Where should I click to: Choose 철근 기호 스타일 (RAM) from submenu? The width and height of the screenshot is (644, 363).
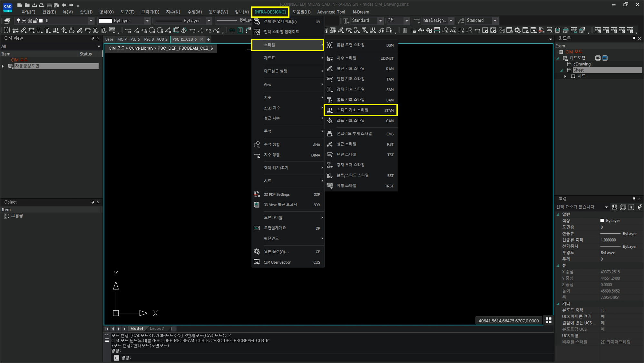click(361, 68)
